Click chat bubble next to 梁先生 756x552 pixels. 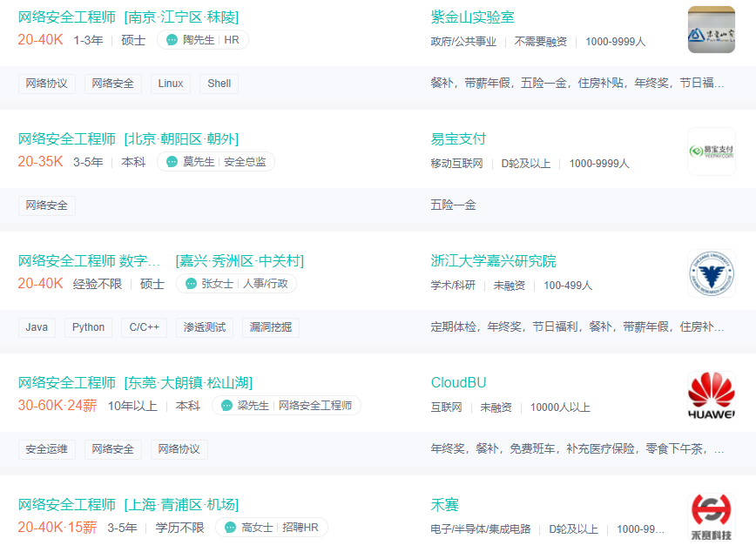tap(226, 406)
